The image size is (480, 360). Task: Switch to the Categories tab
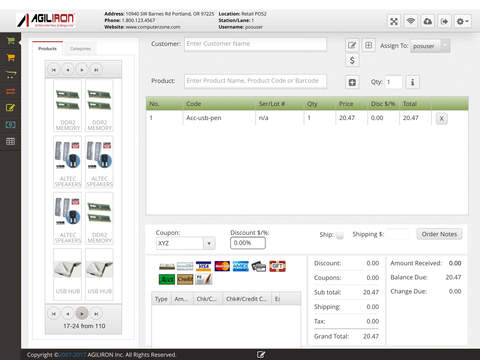point(80,49)
